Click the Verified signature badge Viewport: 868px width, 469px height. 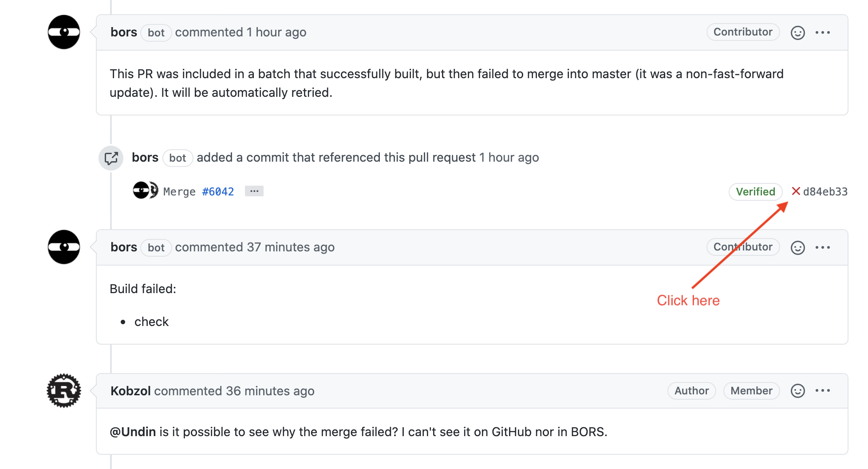coord(755,192)
